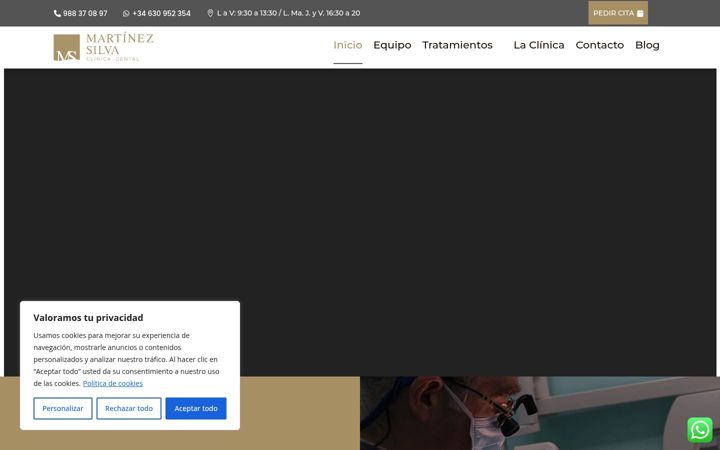
Task: Click the Personalizar cookies button
Action: 63,408
